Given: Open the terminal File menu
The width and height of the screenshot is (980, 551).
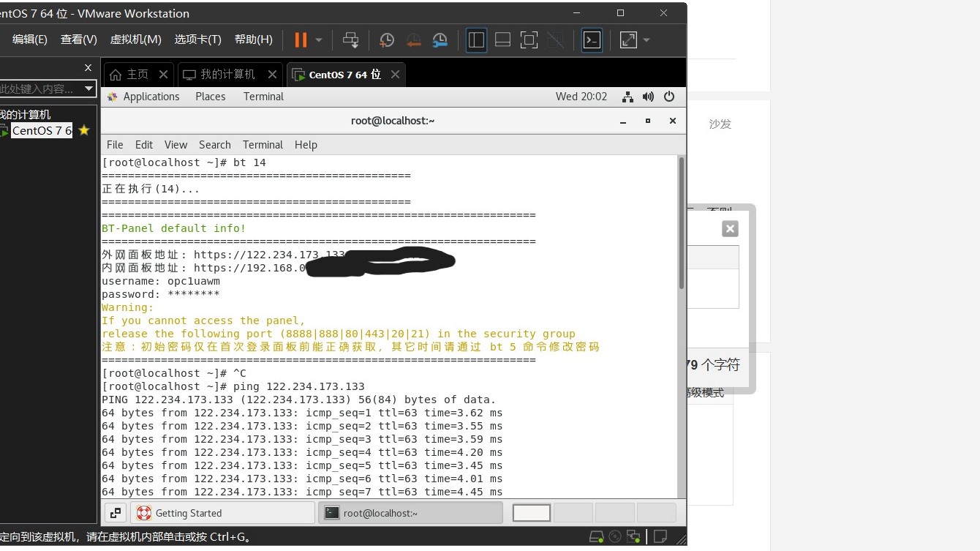Looking at the screenshot, I should (115, 145).
